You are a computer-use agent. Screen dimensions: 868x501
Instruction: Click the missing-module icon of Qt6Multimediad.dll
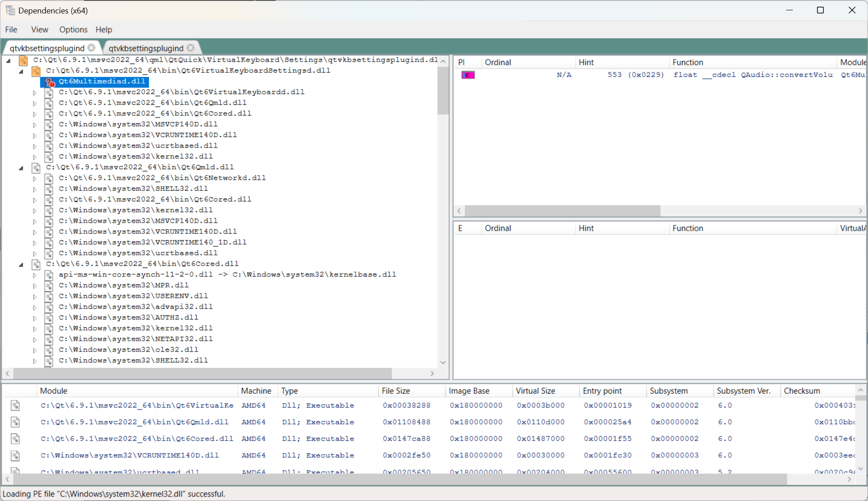click(50, 82)
